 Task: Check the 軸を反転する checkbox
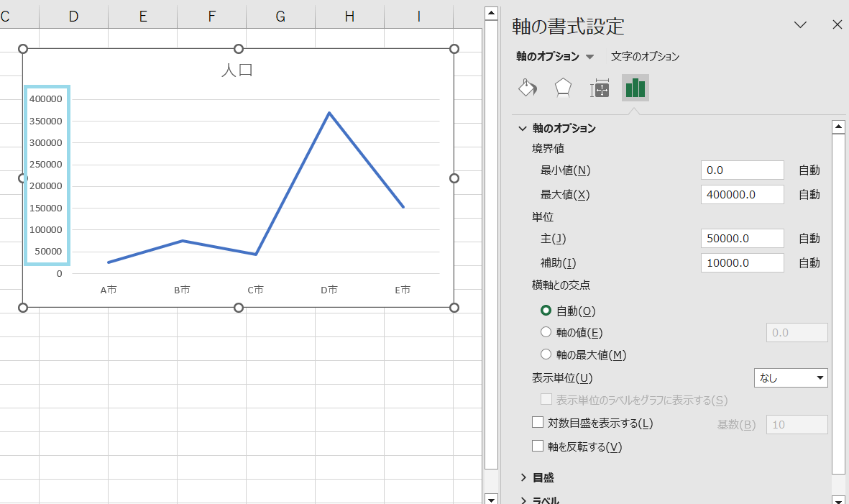tap(538, 446)
